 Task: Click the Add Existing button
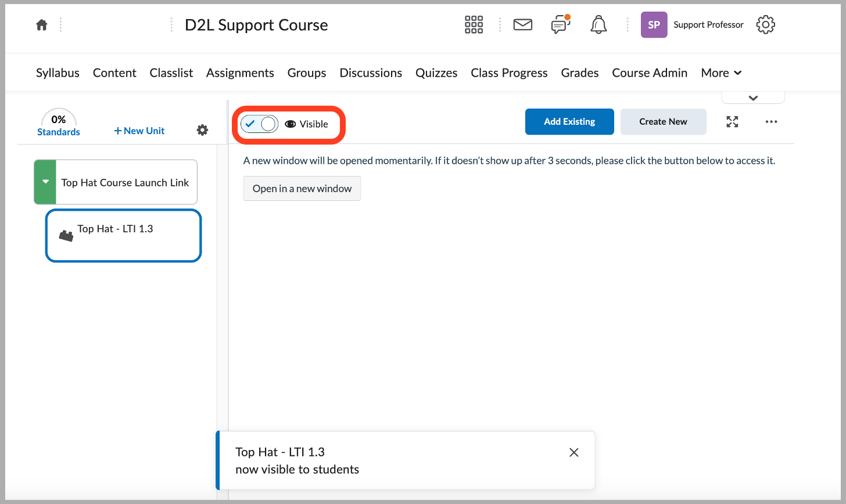coord(569,121)
